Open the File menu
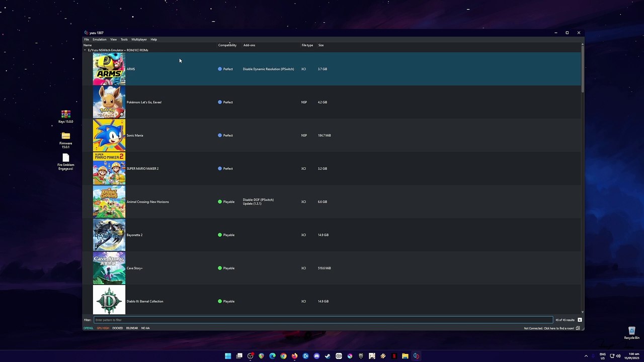This screenshot has height=362, width=644. (x=87, y=39)
